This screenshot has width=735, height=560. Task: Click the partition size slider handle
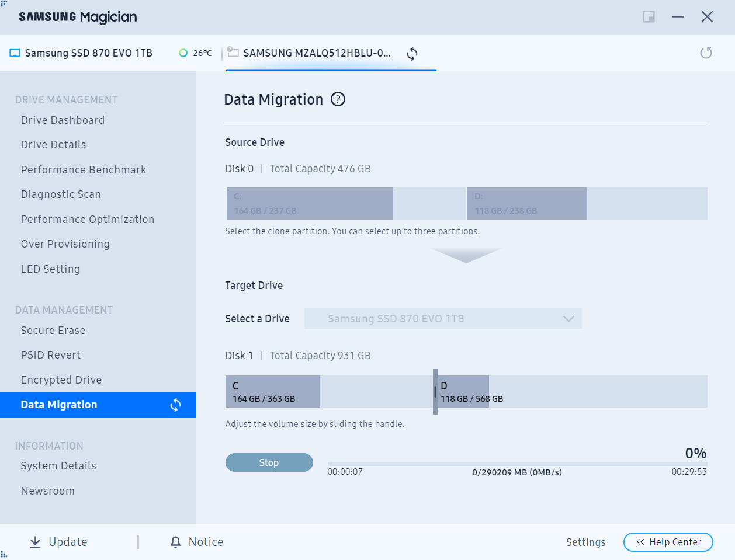(x=435, y=392)
